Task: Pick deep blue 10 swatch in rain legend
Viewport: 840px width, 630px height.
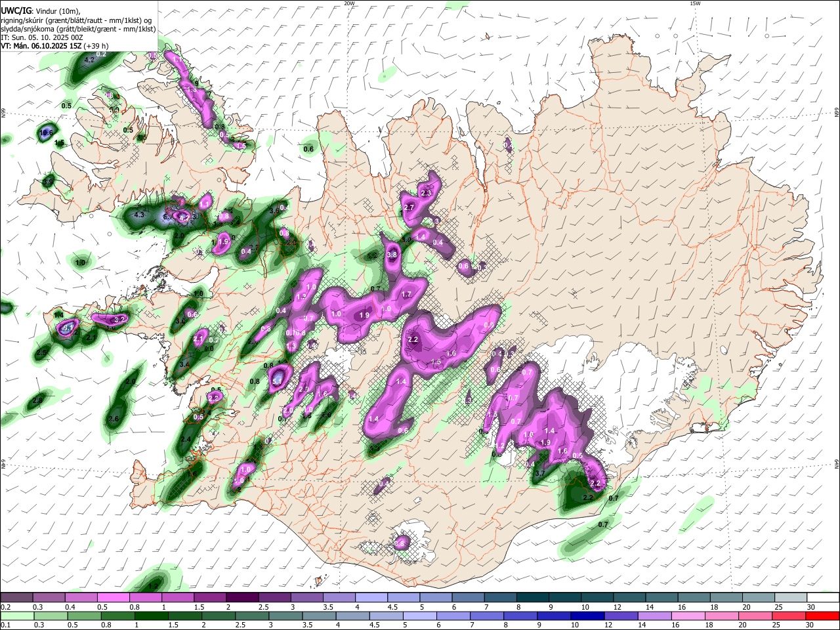Action: 587,616
